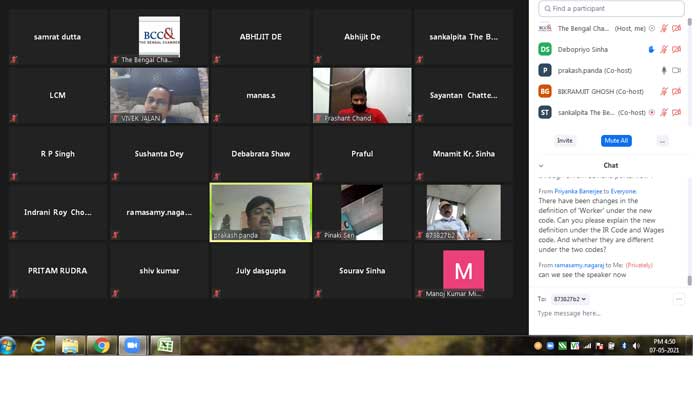Viewport: 700px width, 394px height.
Task: Open more options next to Mute All
Action: [x=662, y=141]
